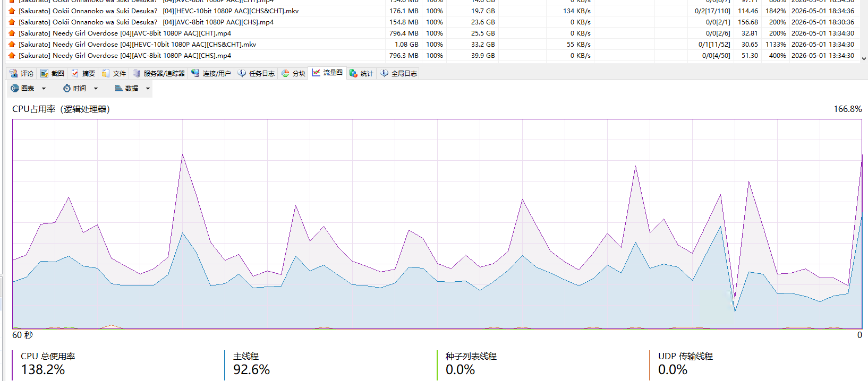Open the 评论 comments tab icon
Viewport: 868px width, 381px height.
point(13,73)
